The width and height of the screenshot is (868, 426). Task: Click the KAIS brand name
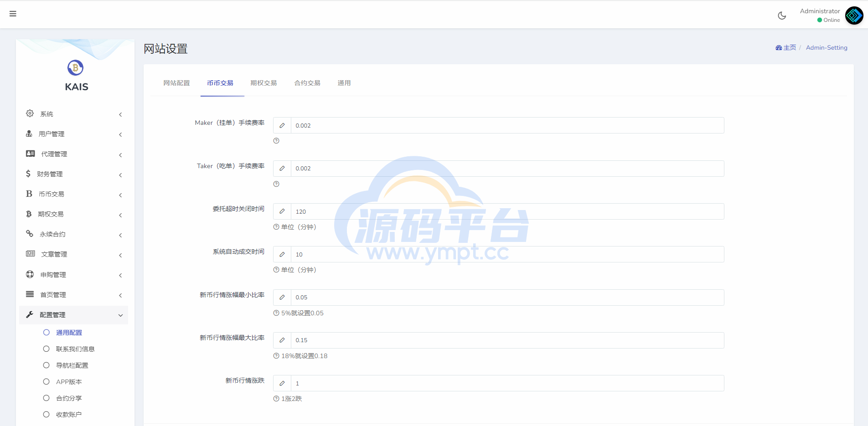(x=77, y=87)
